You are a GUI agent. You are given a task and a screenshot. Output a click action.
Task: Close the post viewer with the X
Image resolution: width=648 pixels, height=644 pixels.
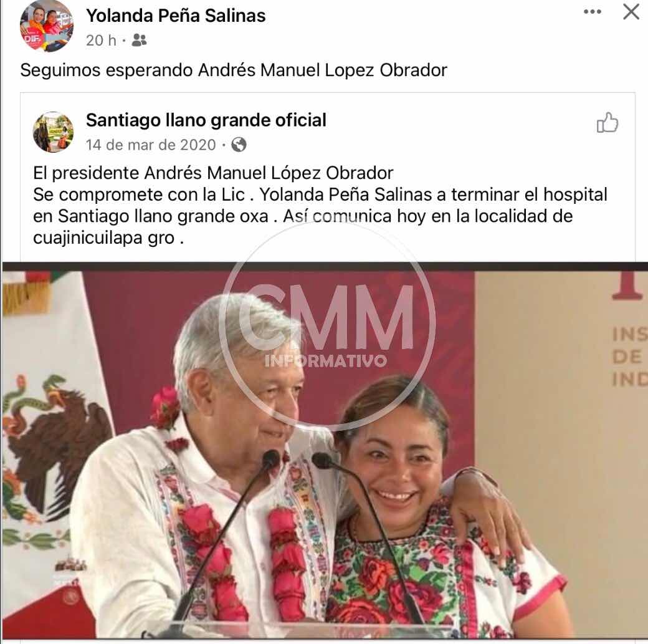point(631,12)
